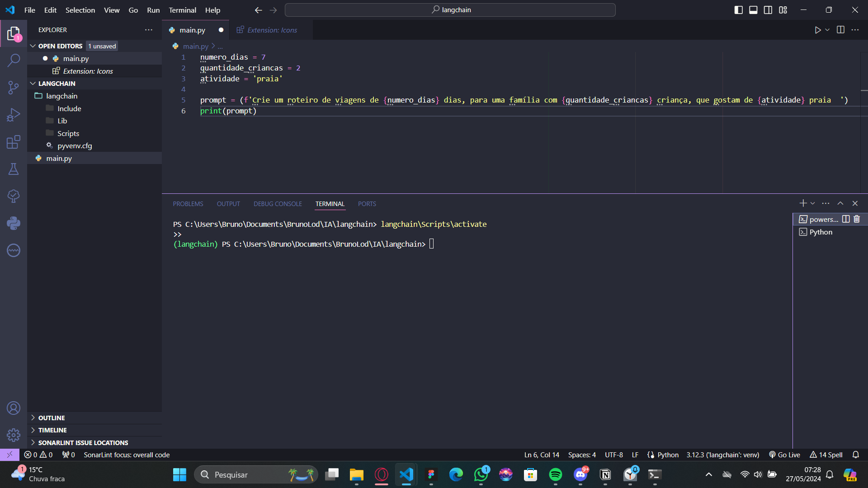Open editor More Actions ellipsis
The image size is (868, 488).
pos(855,30)
